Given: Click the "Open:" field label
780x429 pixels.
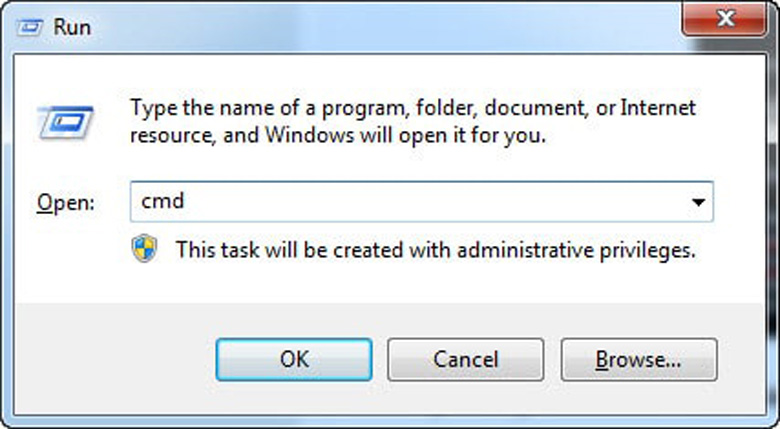Looking at the screenshot, I should click(66, 203).
